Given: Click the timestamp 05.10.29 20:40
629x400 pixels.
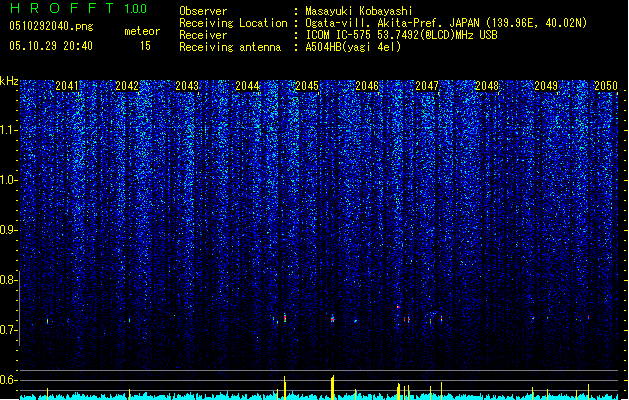Looking at the screenshot, I should (51, 46).
